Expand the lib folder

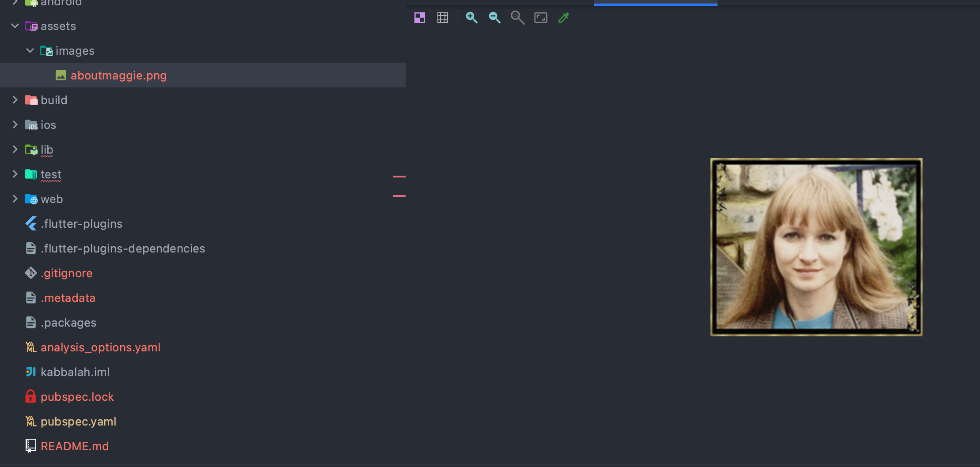tap(15, 150)
